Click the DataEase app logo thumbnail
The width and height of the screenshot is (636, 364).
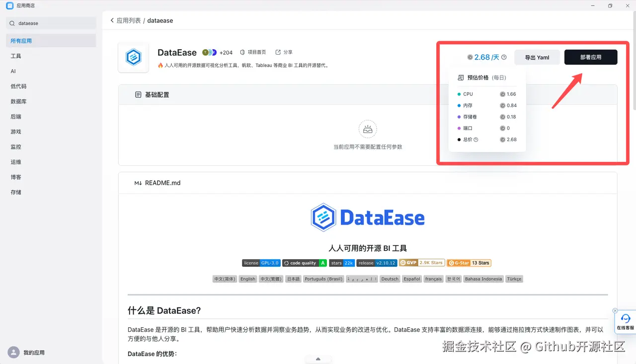coord(133,58)
